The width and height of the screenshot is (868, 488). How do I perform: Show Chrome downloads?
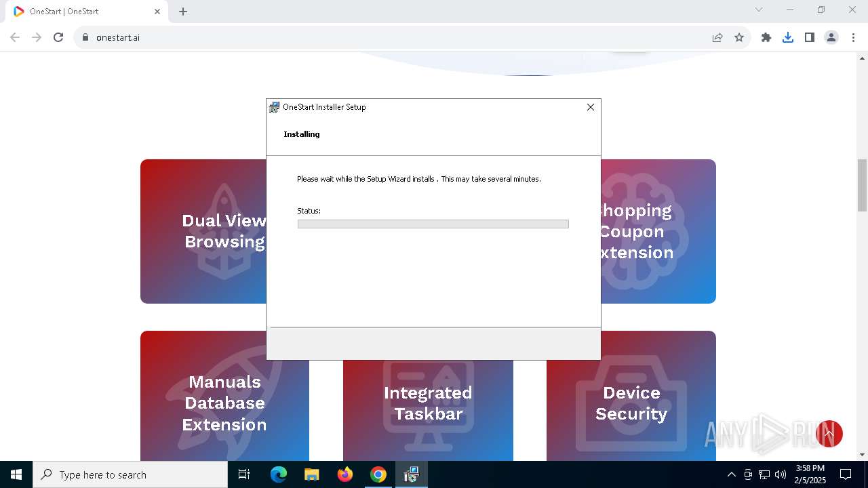[x=788, y=37]
